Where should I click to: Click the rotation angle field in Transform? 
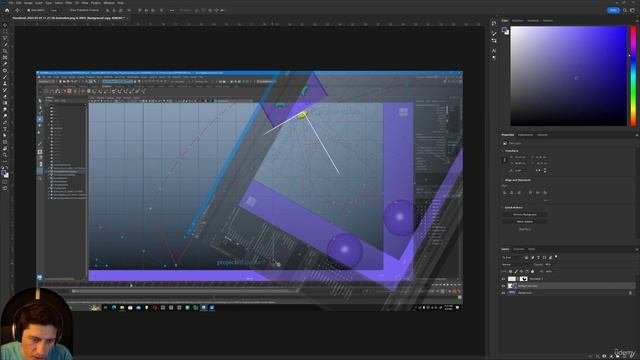pyautogui.click(x=520, y=171)
